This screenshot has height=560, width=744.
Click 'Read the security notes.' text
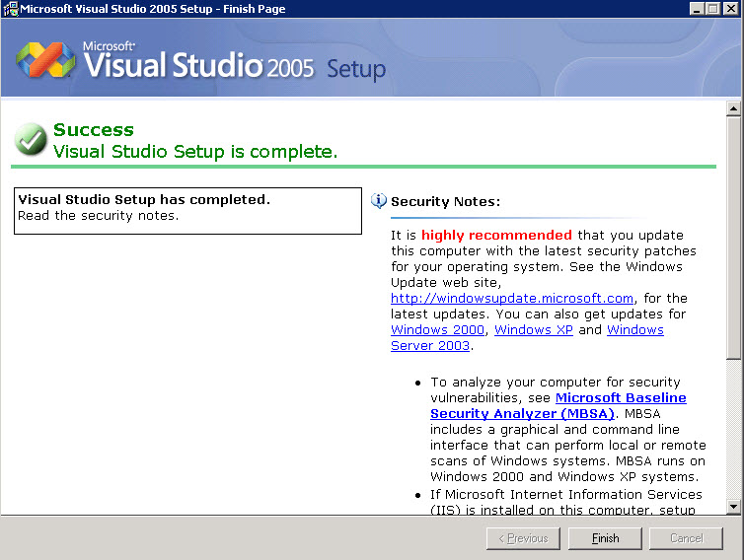pyautogui.click(x=99, y=216)
